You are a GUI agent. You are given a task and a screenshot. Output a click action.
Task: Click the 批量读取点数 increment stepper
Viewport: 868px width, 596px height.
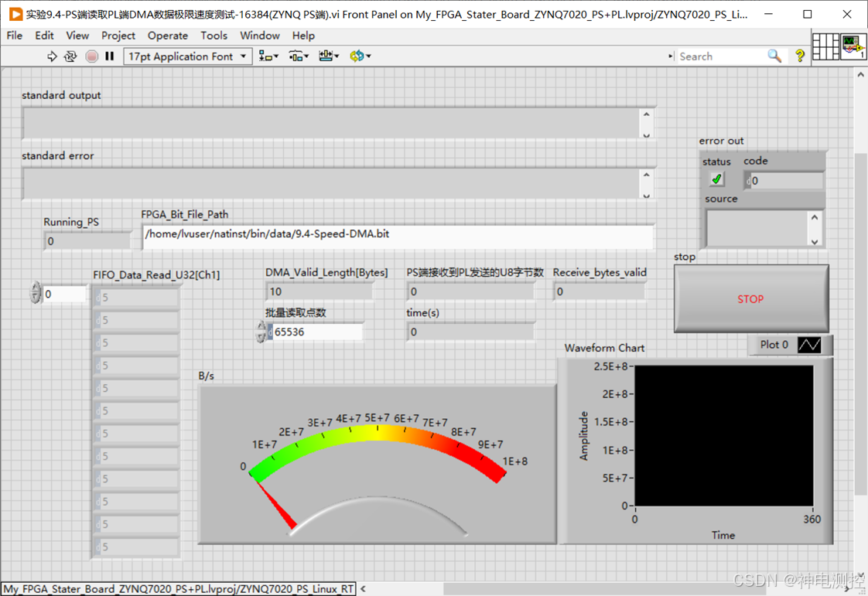(261, 327)
